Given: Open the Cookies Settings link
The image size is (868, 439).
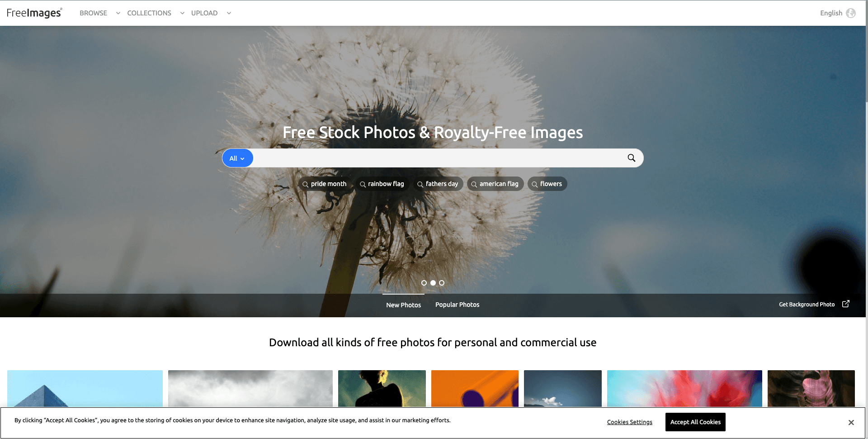Looking at the screenshot, I should [629, 422].
